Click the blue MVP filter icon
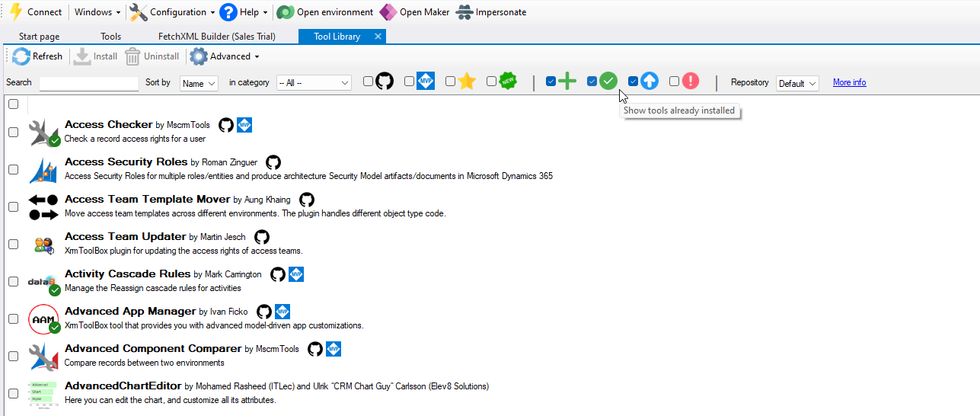Image resolution: width=980 pixels, height=416 pixels. pos(426,81)
